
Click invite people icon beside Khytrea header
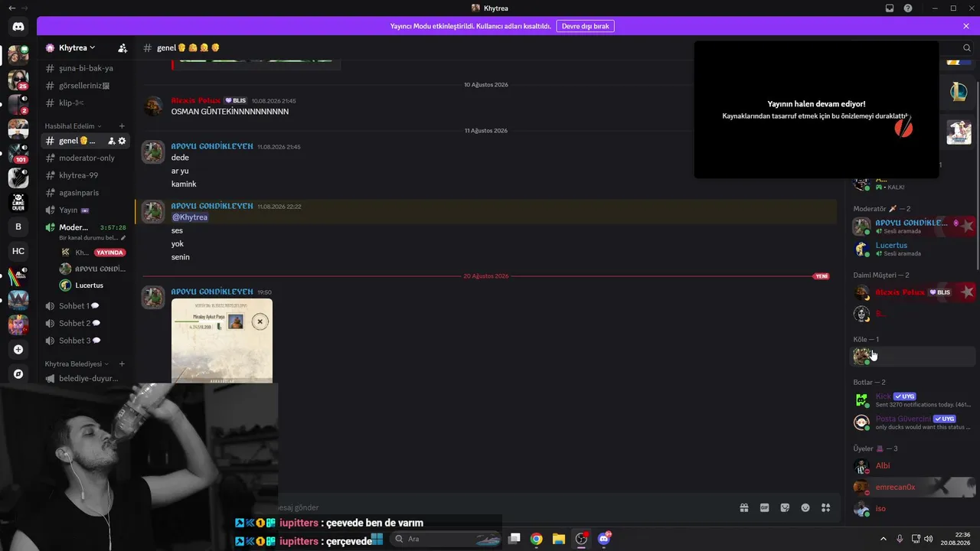[122, 47]
